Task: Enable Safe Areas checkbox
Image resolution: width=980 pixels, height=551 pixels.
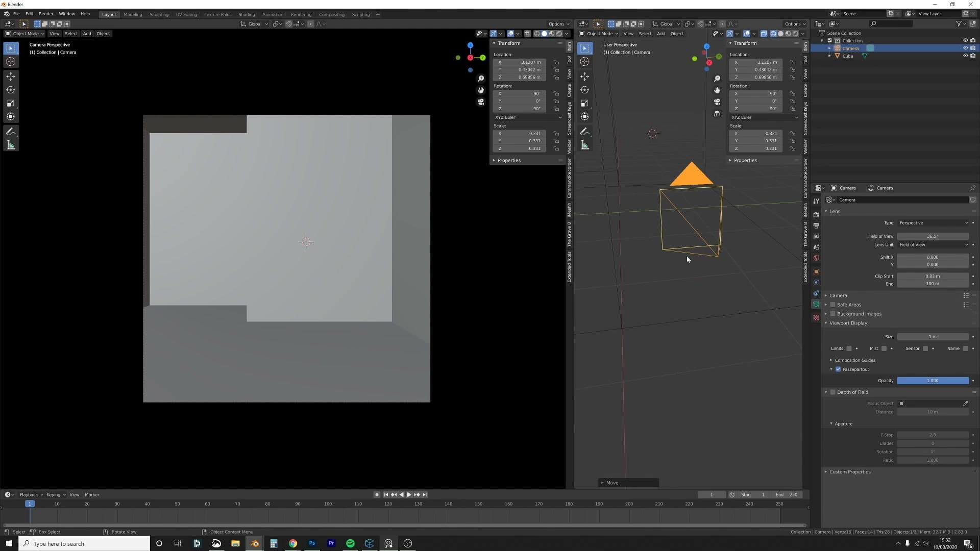Action: [x=833, y=305]
